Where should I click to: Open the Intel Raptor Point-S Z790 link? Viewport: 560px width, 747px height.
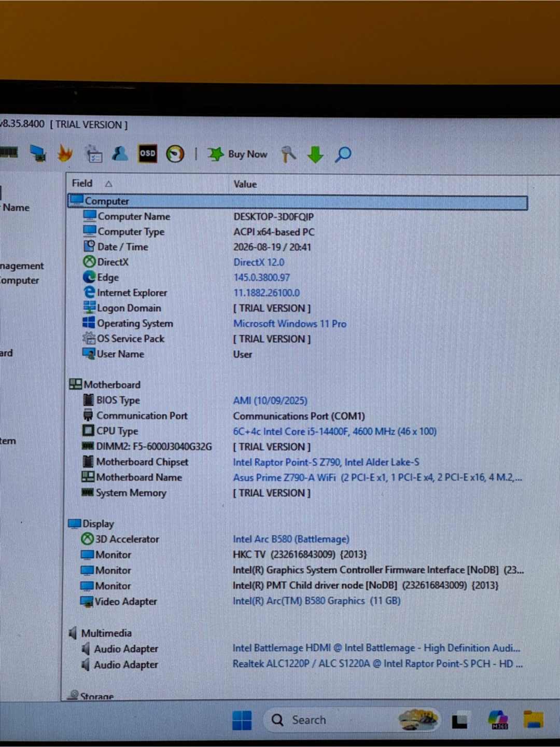pos(326,462)
